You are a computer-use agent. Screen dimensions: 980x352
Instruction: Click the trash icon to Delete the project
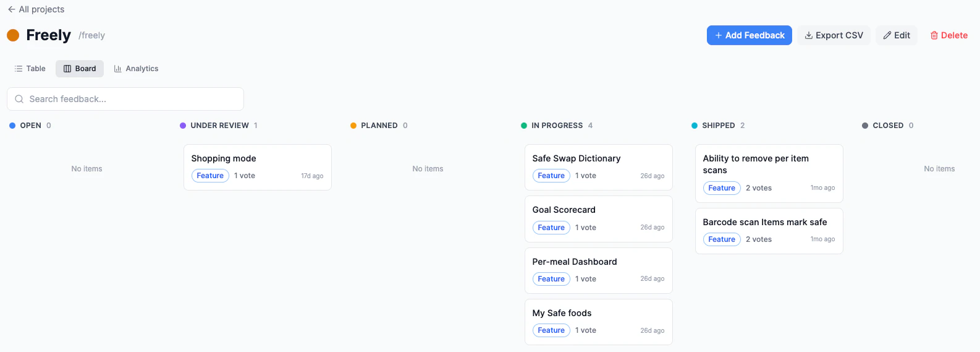point(934,35)
